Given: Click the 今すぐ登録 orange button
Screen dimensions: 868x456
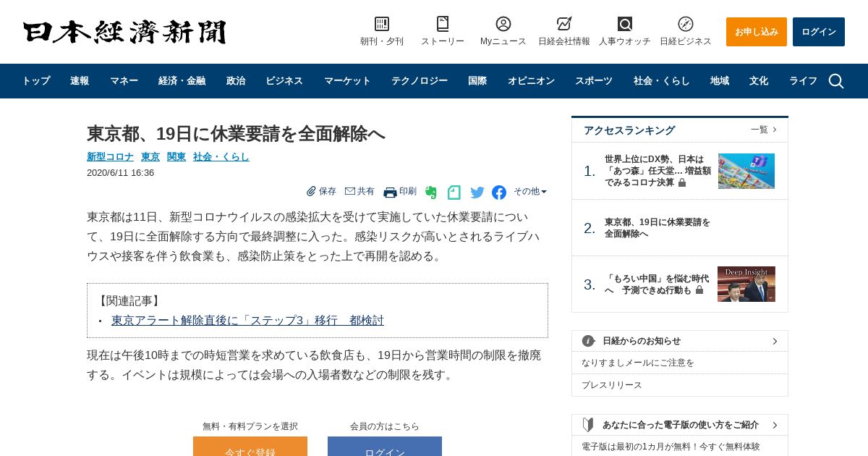Looking at the screenshot, I should coord(250,447).
